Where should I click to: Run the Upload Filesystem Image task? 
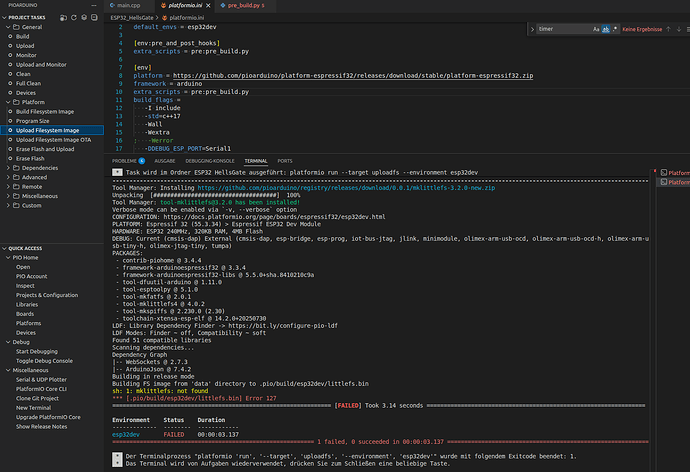[45, 130]
